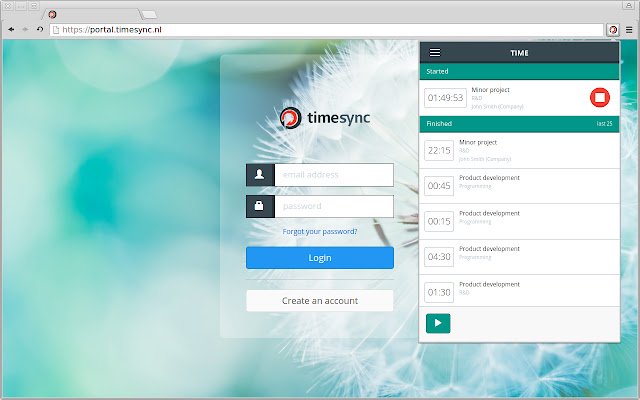Viewport: 640px width, 400px height.
Task: Select the finished entry with time 22:15
Action: click(519, 151)
